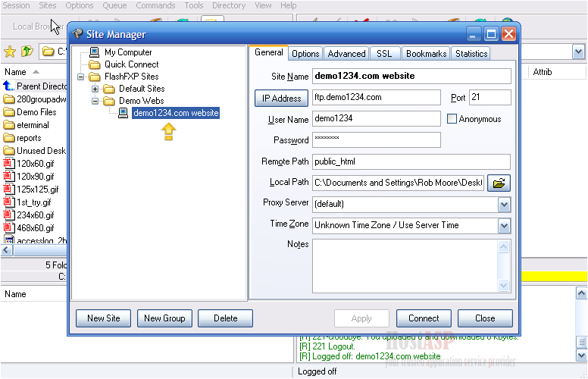Click the local list scroll-left arrow

[6, 250]
